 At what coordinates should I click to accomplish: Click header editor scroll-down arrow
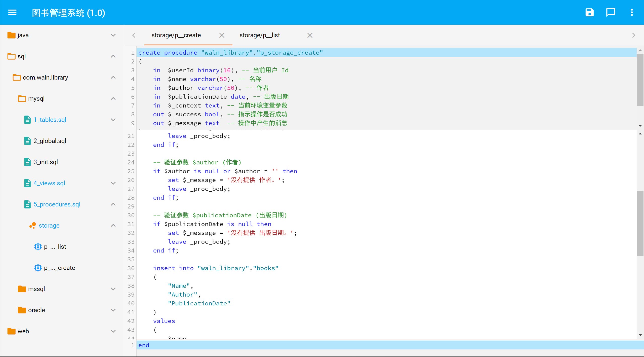640,126
